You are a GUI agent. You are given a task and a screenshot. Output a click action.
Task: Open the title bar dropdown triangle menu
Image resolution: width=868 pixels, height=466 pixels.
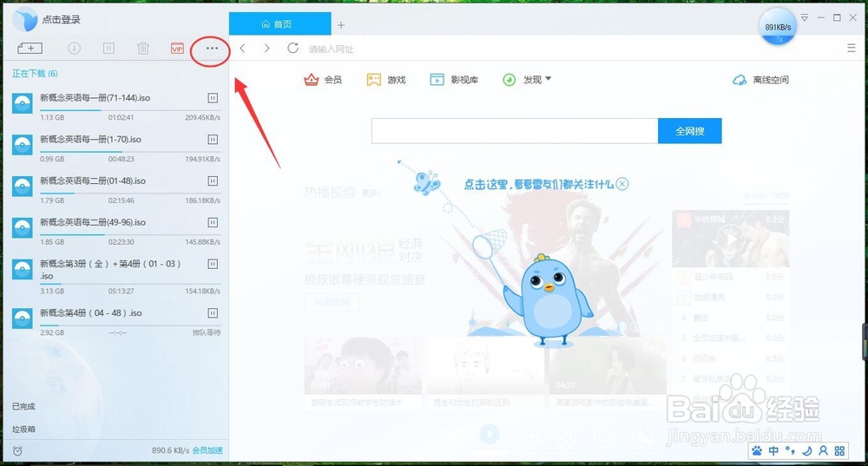(x=805, y=18)
